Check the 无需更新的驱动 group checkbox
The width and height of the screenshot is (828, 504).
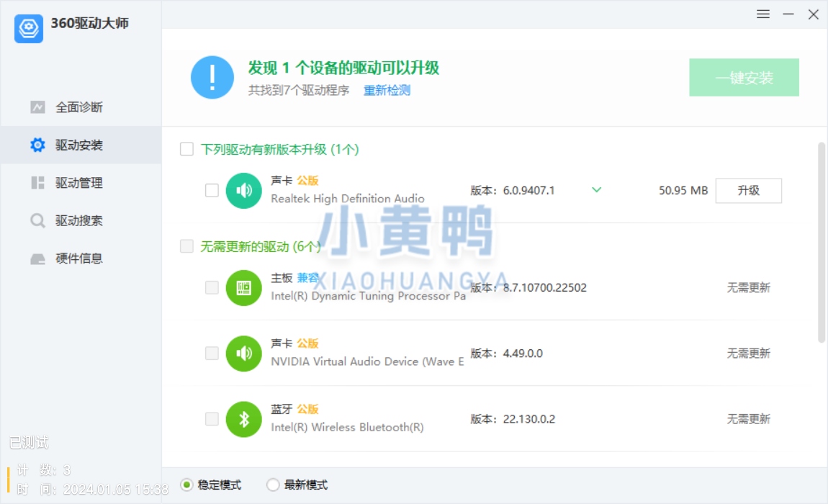click(x=186, y=246)
